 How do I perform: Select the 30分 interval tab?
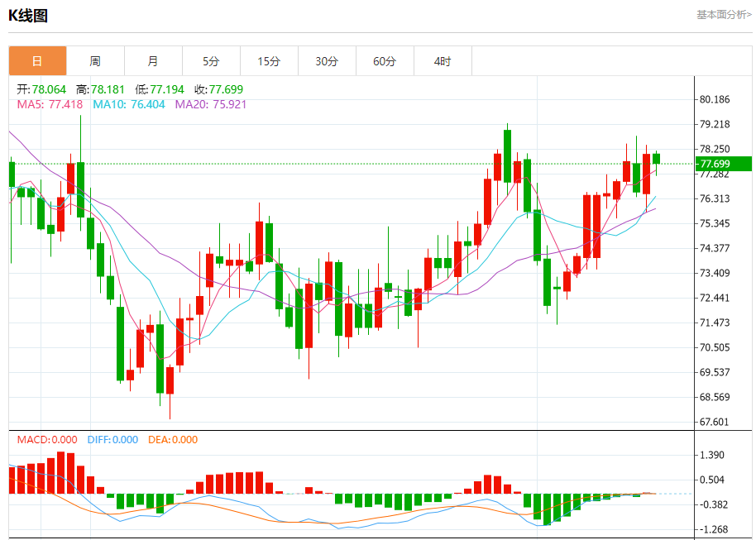(x=327, y=61)
